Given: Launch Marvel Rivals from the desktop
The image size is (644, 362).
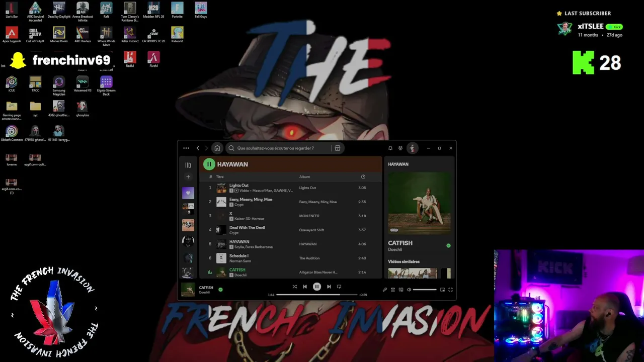Looking at the screenshot, I should pos(59,35).
